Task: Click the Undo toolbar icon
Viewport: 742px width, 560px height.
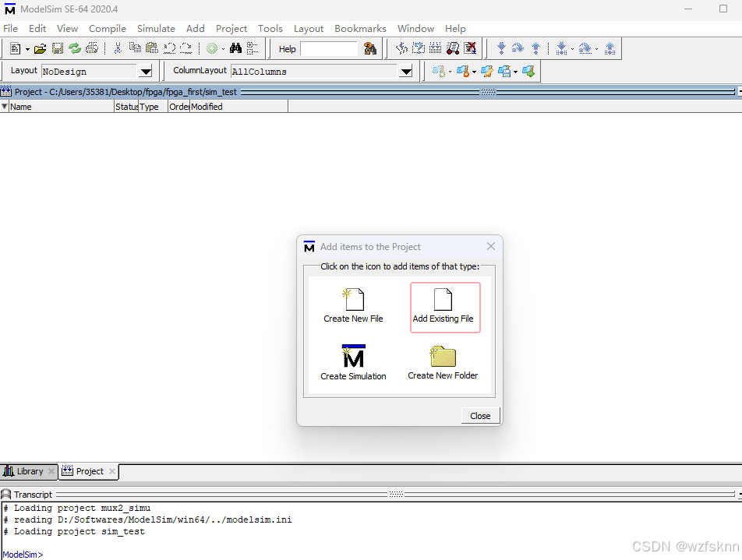Action: [169, 48]
